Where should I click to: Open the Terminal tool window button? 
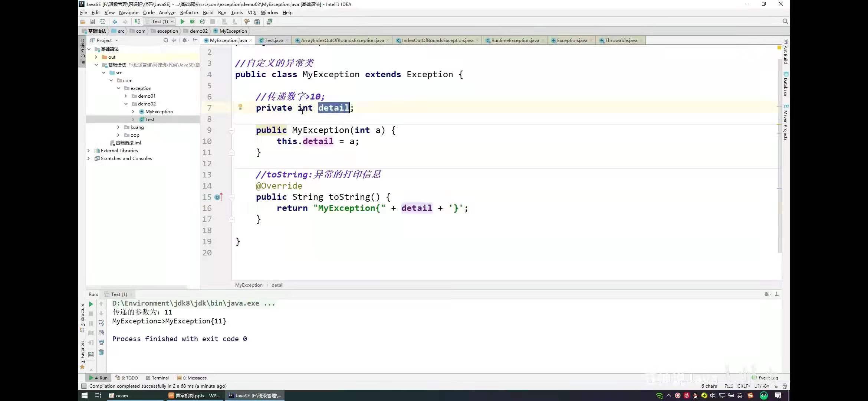tap(157, 378)
